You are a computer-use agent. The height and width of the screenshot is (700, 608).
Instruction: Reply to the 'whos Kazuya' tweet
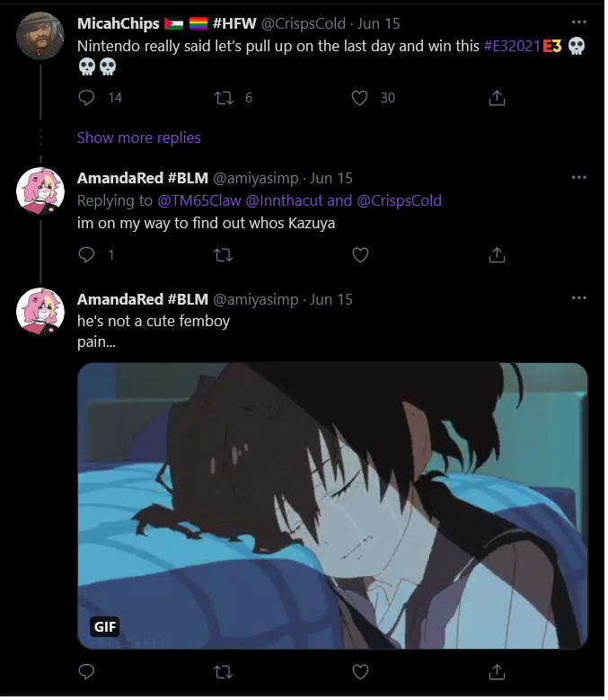[x=86, y=255]
